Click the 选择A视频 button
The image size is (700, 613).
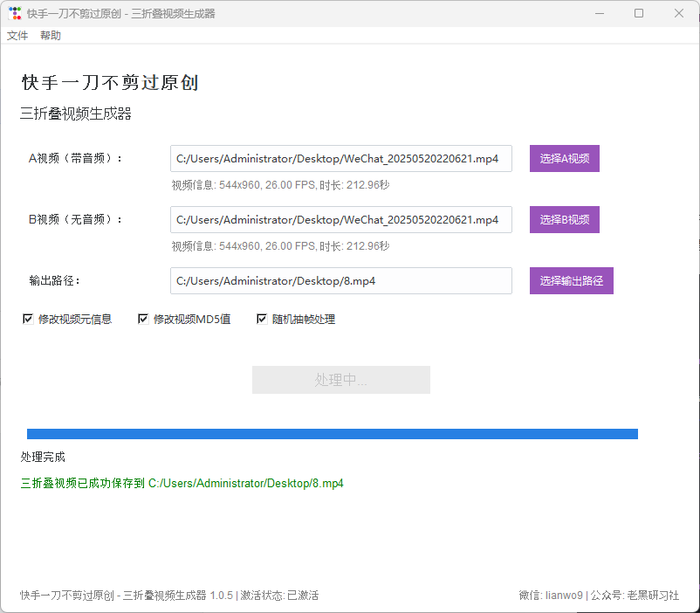[x=564, y=159]
